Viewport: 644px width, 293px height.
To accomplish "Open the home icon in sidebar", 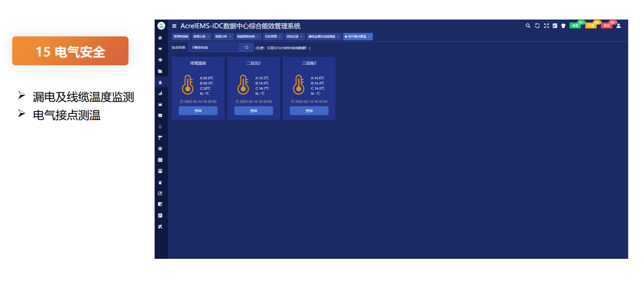I will tap(160, 38).
